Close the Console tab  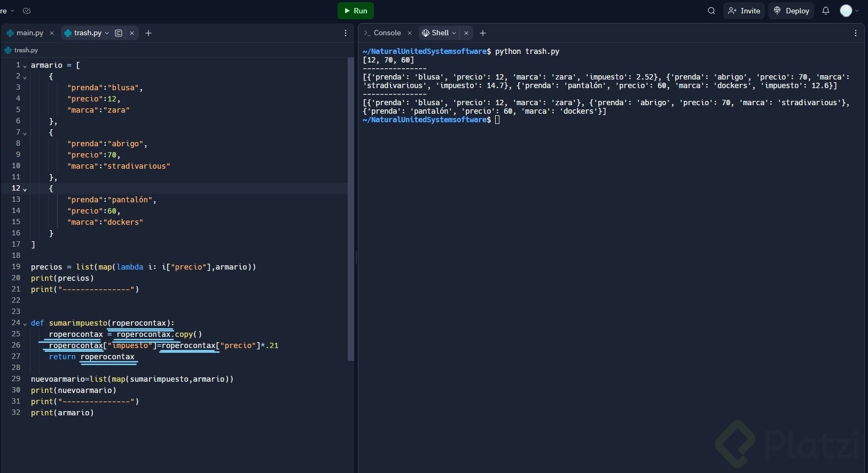410,33
